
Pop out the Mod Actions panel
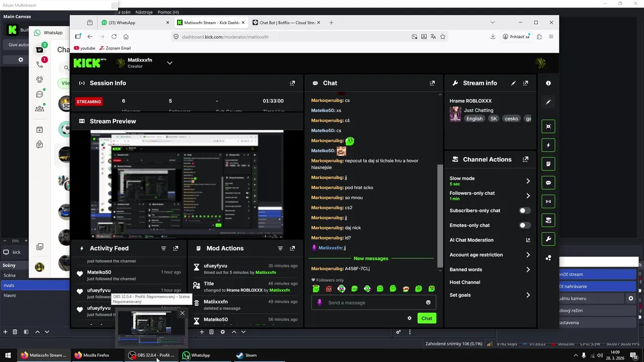point(292,248)
